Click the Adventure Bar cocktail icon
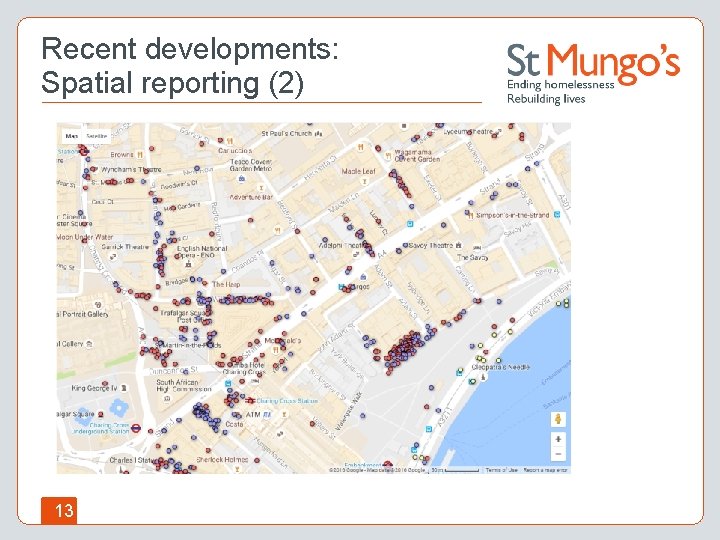 (260, 188)
